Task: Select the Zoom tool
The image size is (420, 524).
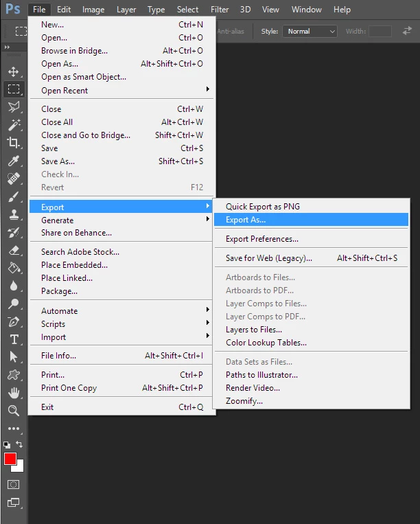Action: (13, 411)
